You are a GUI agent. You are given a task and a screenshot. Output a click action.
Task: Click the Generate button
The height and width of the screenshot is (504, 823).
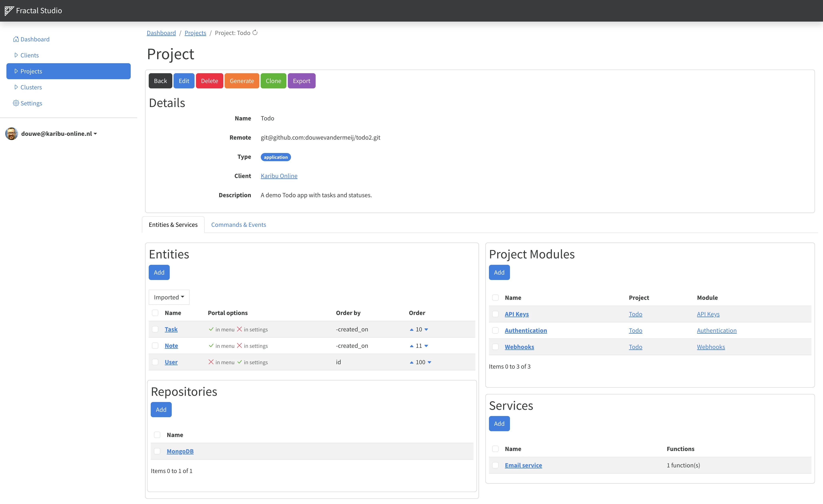tap(242, 80)
